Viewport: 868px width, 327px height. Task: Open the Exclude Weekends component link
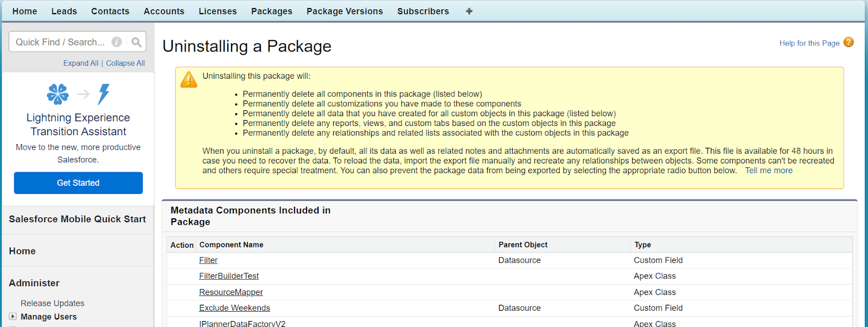(234, 308)
